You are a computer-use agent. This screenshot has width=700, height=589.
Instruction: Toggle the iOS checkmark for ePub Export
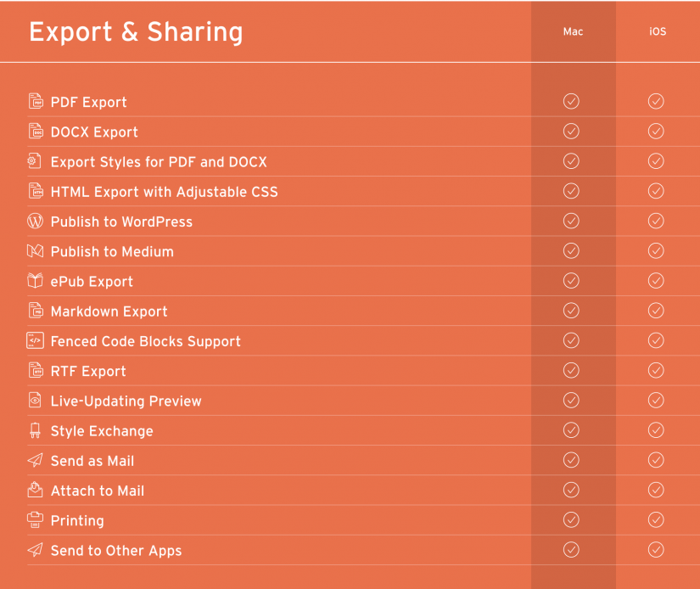click(656, 280)
